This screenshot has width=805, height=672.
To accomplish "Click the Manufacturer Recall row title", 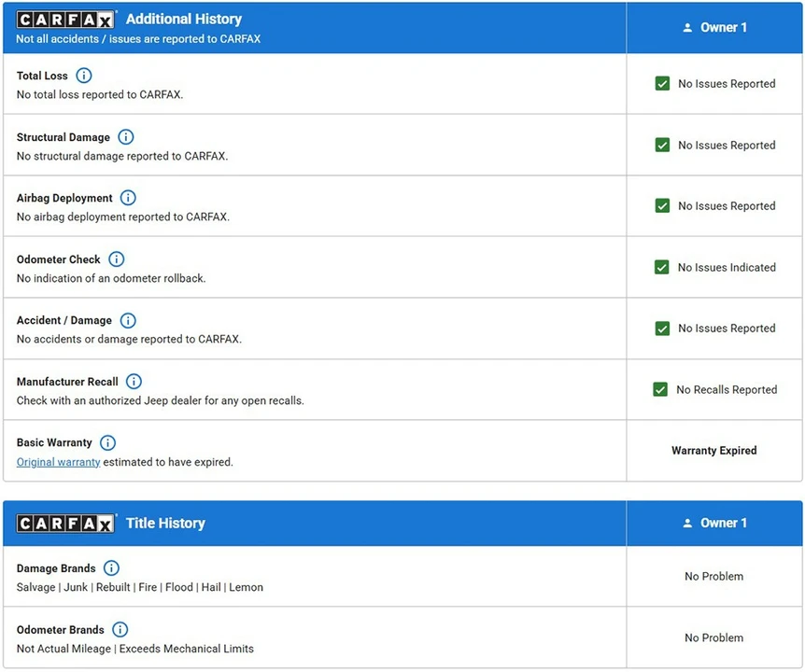I will click(x=67, y=382).
